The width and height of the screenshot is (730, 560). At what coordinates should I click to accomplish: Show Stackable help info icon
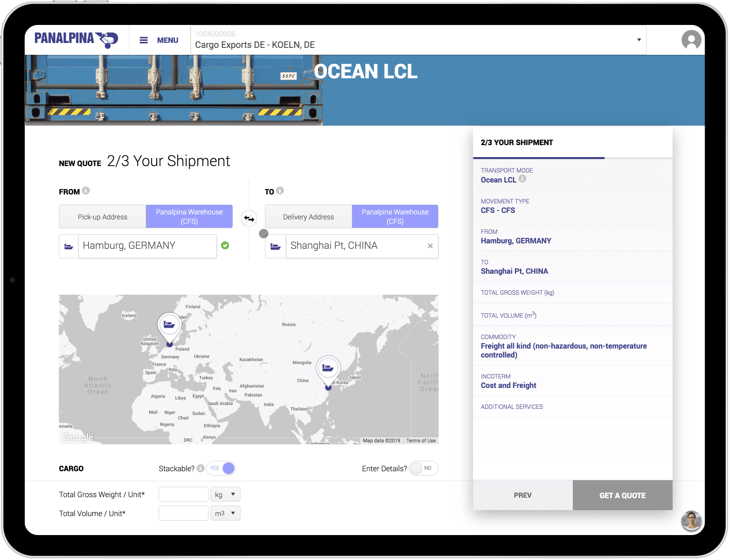coord(201,468)
